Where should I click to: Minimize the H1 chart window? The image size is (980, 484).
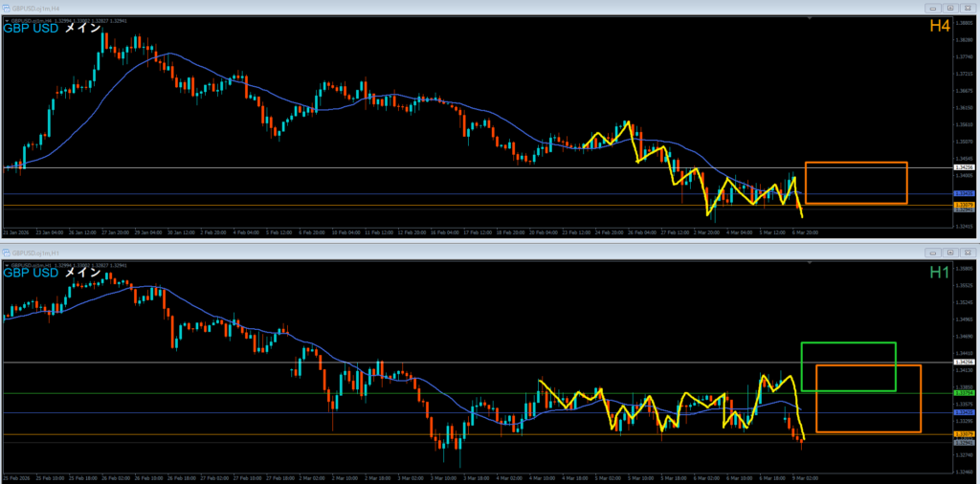pyautogui.click(x=931, y=253)
